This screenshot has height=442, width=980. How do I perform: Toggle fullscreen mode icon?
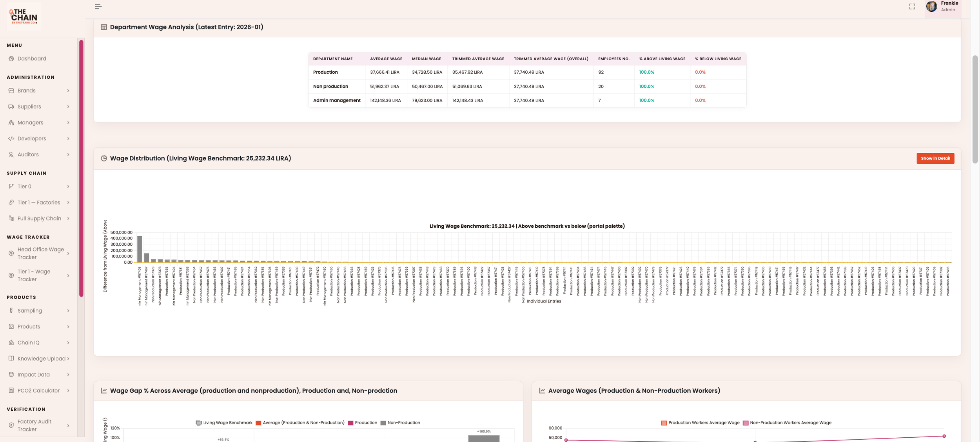(912, 7)
